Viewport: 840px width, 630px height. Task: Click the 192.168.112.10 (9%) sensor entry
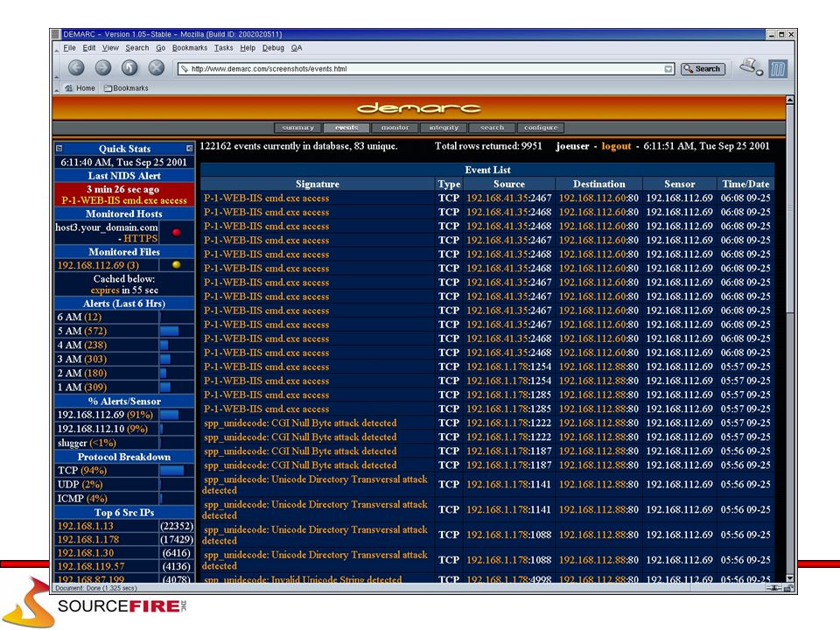point(102,429)
